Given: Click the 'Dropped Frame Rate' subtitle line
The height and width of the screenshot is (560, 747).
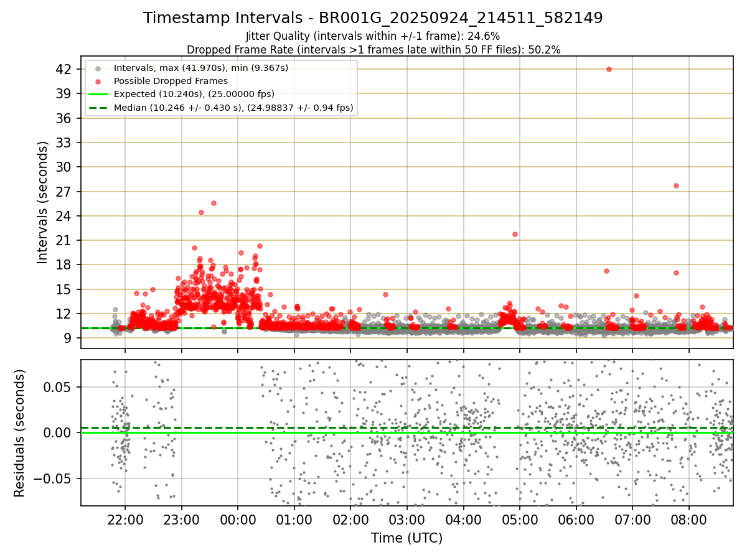Looking at the screenshot, I should [x=374, y=50].
